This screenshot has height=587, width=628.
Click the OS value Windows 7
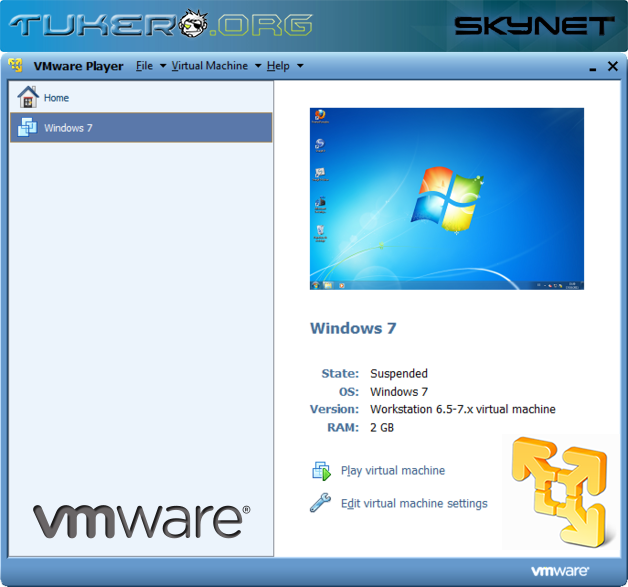(399, 392)
